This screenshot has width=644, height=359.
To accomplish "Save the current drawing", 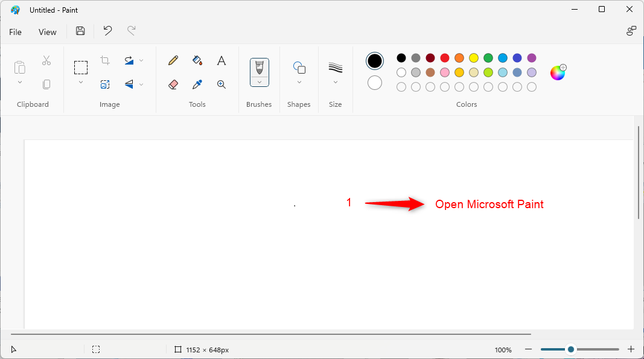I will coord(80,31).
